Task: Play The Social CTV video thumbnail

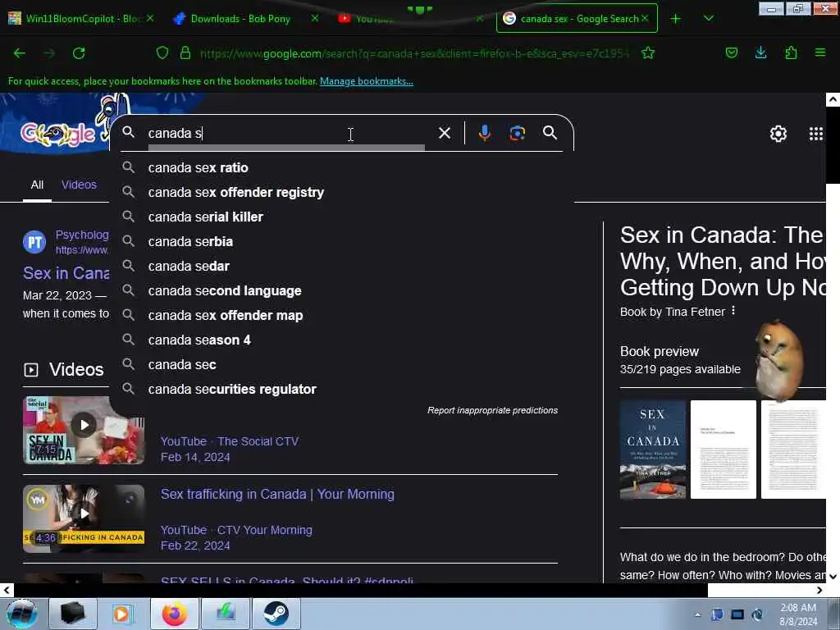Action: point(84,430)
